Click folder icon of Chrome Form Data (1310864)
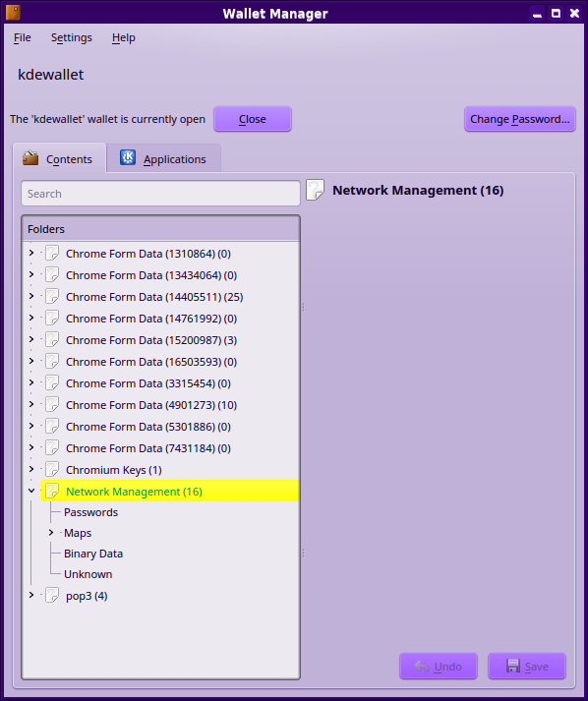Image resolution: width=588 pixels, height=701 pixels. pos(52,253)
